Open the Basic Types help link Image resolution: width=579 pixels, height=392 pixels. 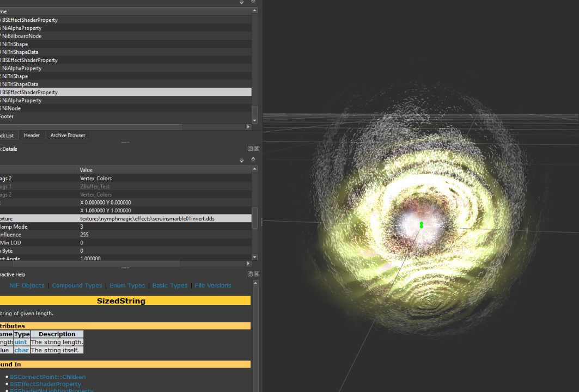(170, 285)
